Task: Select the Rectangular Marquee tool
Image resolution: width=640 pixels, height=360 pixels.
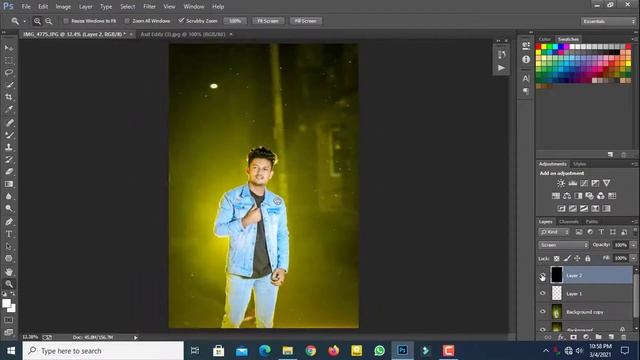Action: [9, 60]
